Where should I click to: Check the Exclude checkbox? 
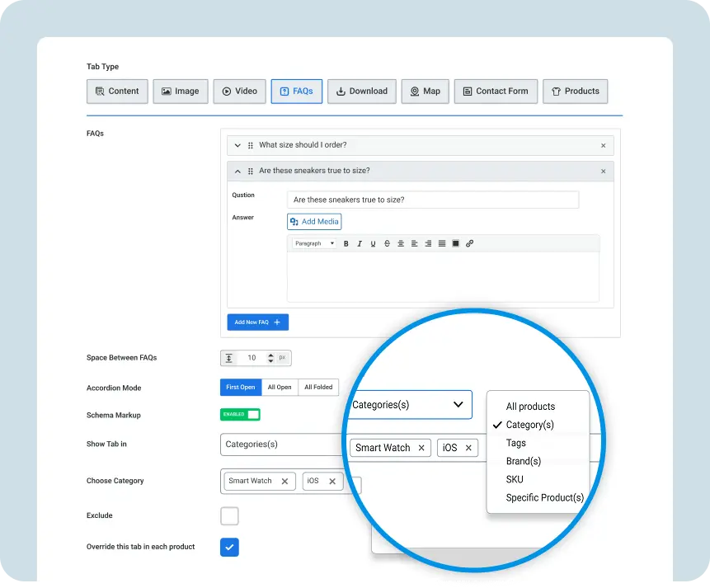(229, 516)
